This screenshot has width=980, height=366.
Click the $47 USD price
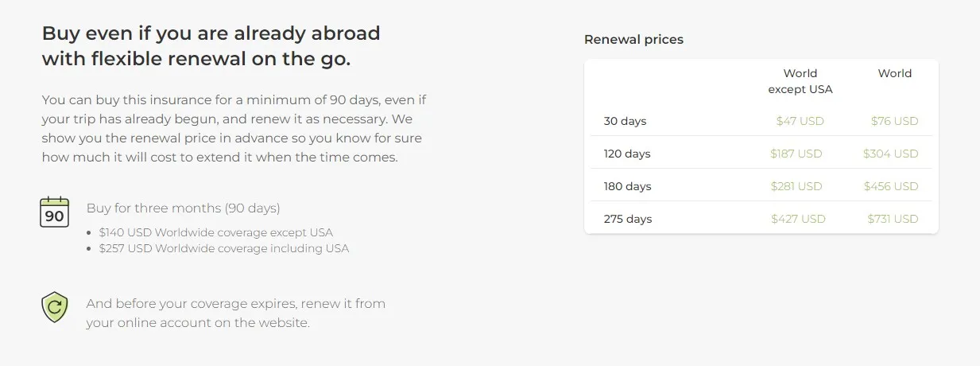point(800,122)
